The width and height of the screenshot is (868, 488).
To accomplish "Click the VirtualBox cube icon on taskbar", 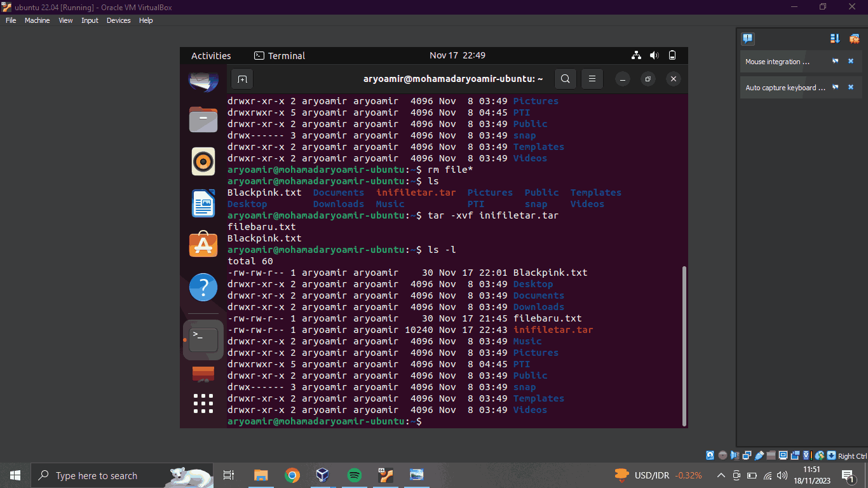I will coord(323,475).
